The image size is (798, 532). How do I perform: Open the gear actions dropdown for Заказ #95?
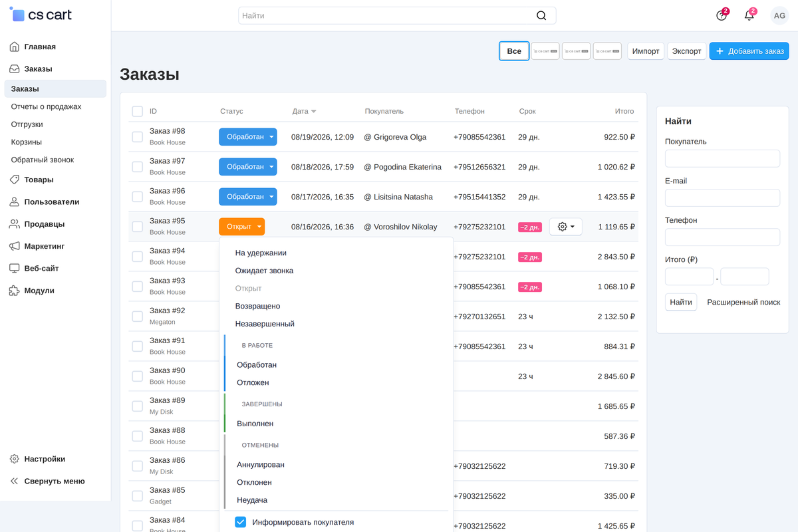click(x=566, y=227)
